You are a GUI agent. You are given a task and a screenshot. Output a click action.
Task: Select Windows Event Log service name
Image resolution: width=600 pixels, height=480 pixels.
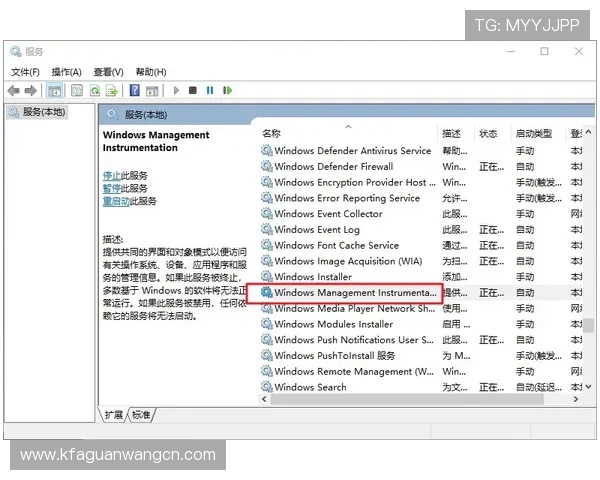coord(317,229)
